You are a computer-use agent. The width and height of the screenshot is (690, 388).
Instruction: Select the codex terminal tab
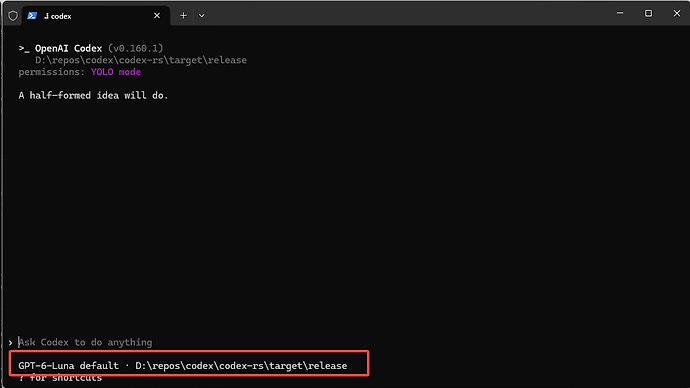(x=96, y=16)
